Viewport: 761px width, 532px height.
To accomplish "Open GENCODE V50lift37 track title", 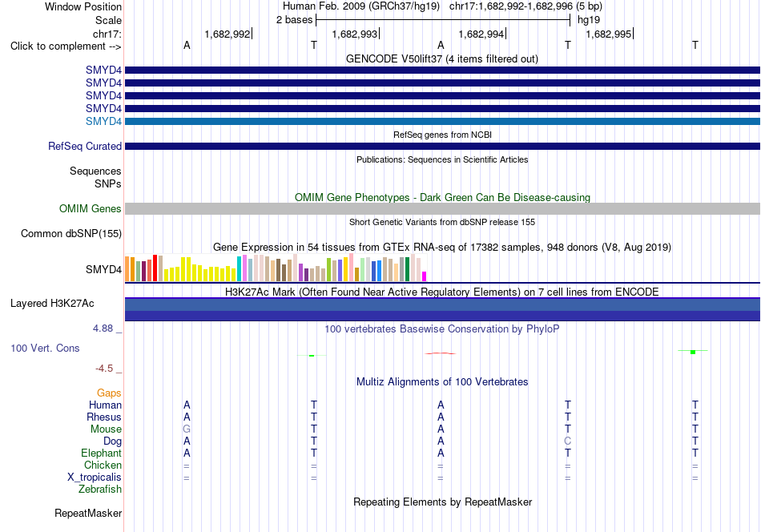I will pos(441,58).
